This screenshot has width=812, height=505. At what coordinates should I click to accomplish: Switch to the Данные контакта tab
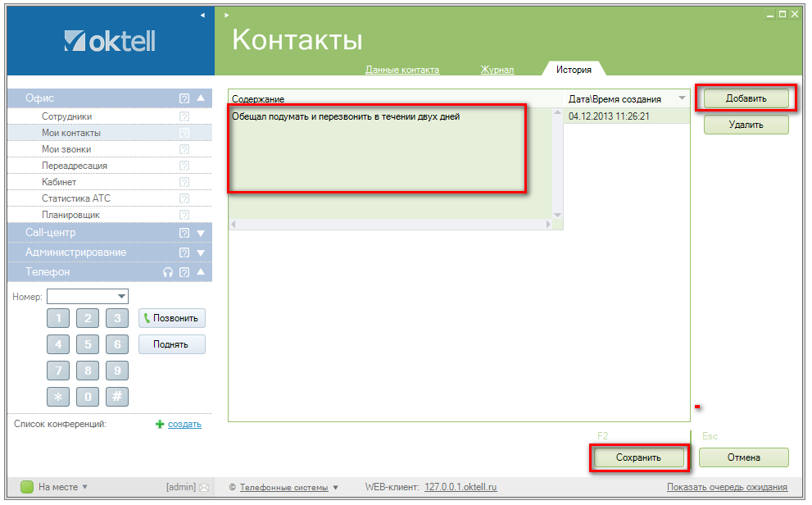[x=402, y=70]
